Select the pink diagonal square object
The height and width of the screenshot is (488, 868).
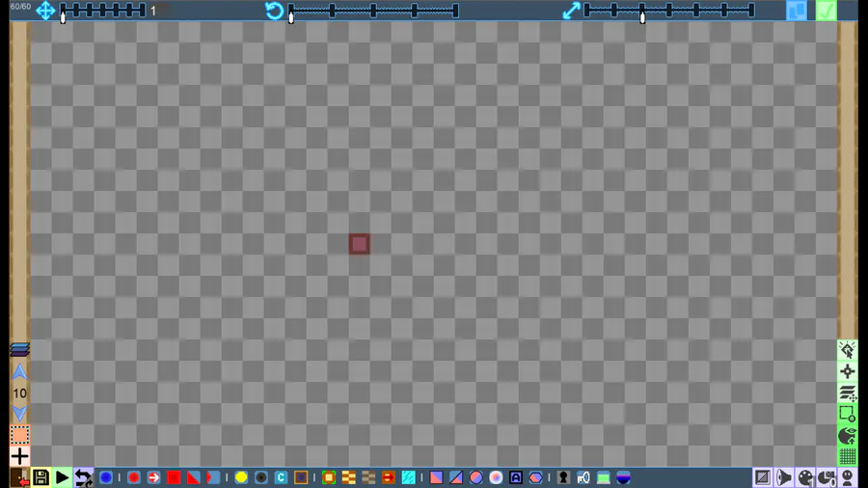click(x=436, y=477)
